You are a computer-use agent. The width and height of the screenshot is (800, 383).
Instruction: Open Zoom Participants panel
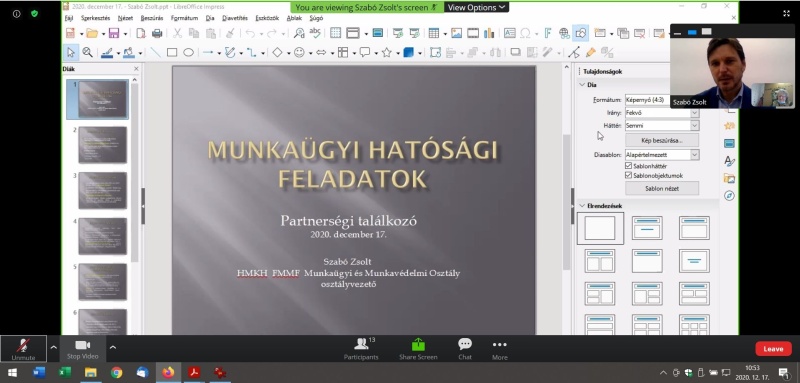(x=361, y=349)
